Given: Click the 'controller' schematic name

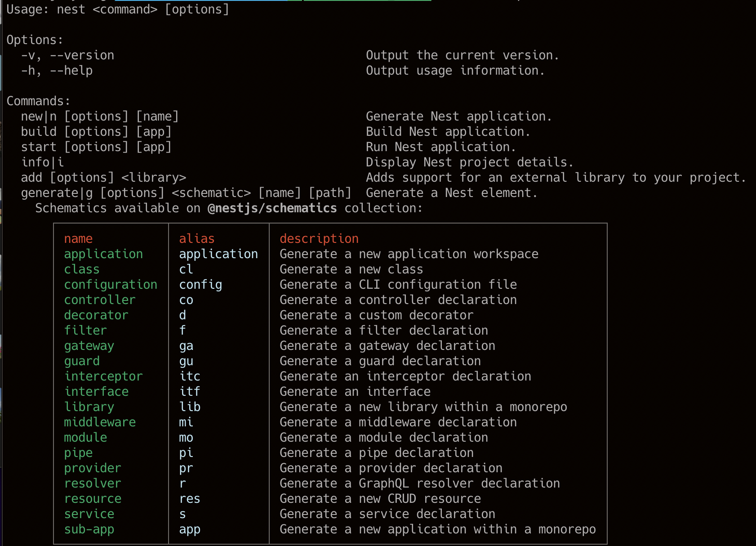Looking at the screenshot, I should pyautogui.click(x=100, y=300).
